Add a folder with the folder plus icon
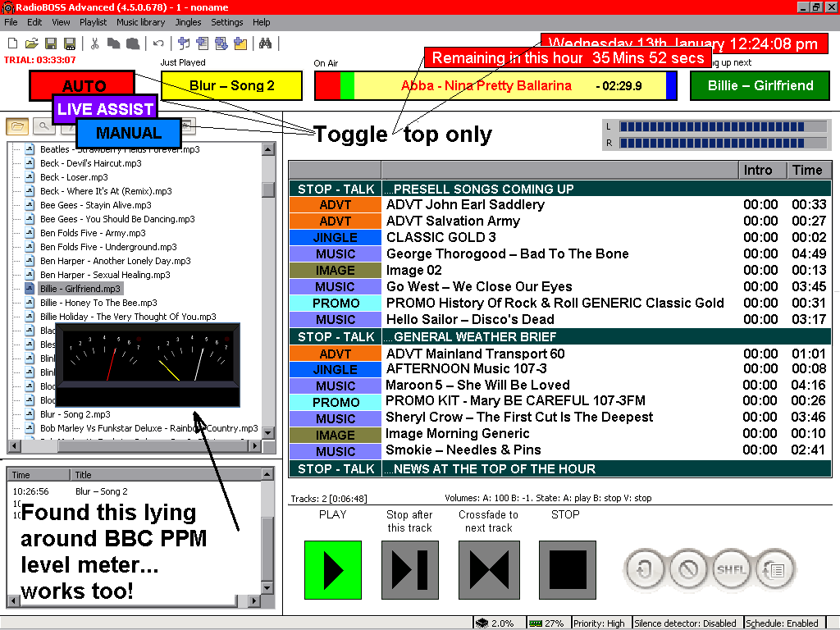 point(240,43)
